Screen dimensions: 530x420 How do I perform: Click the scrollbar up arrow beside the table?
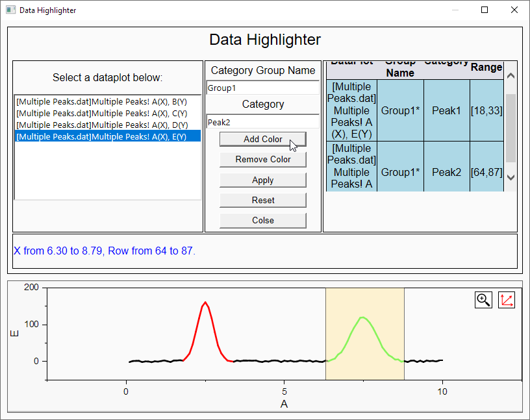(x=511, y=76)
